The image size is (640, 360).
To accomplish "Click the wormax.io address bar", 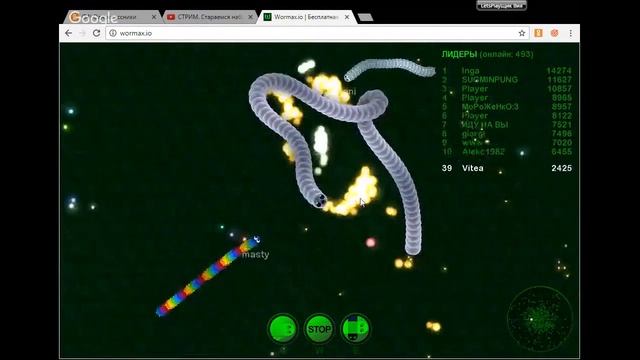I will 316,33.
